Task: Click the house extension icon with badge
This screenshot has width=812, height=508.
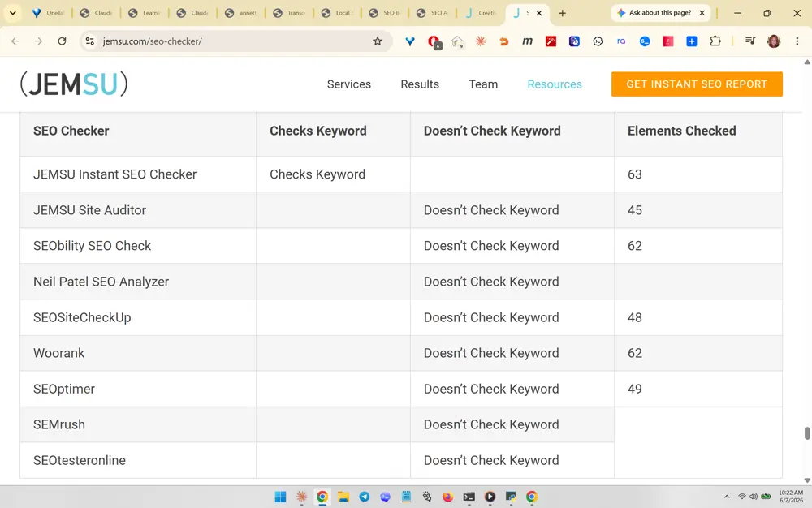Action: (x=457, y=42)
